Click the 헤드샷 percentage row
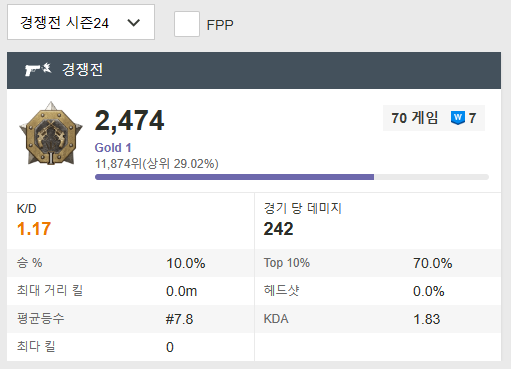511x369 pixels. point(378,291)
